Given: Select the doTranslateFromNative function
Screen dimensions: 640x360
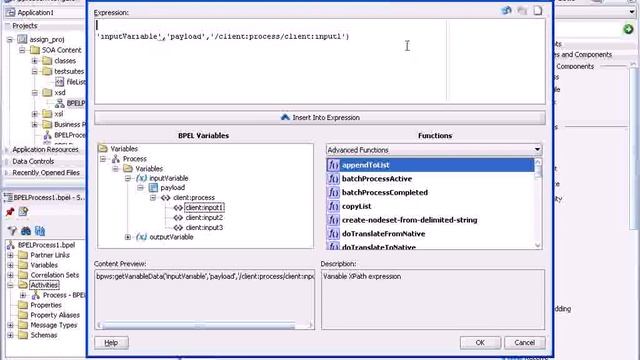Looking at the screenshot, I should (x=383, y=234).
